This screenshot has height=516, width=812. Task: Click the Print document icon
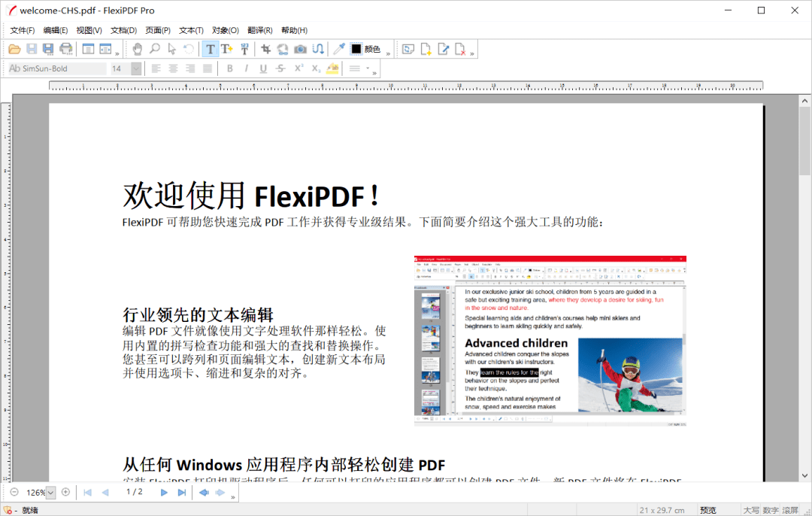66,49
